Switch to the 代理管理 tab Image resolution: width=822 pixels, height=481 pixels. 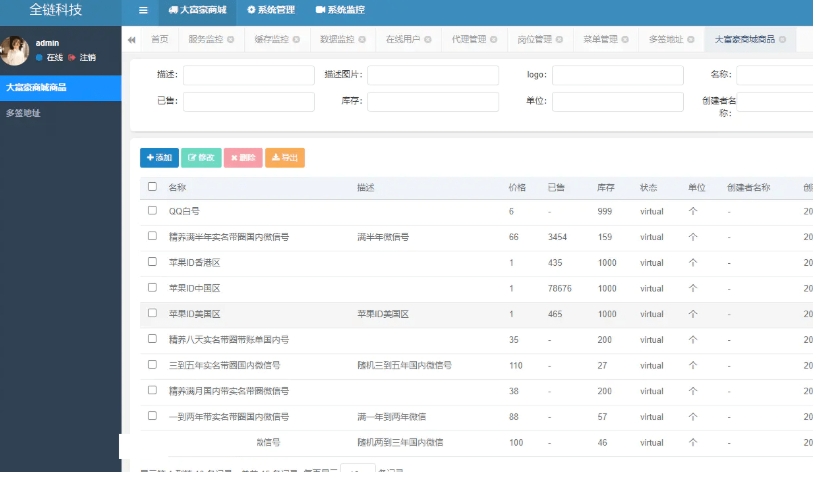point(469,39)
